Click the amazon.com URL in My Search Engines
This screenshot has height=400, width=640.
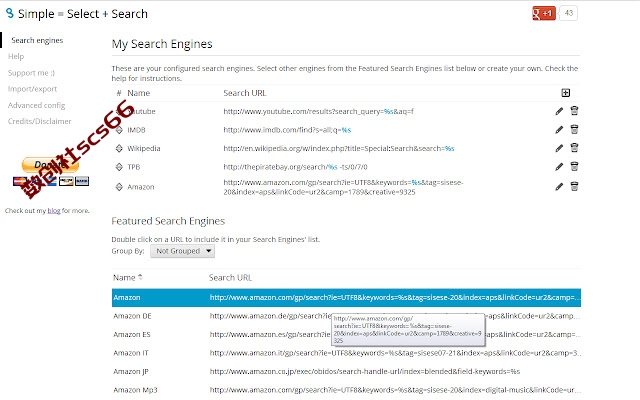point(343,187)
